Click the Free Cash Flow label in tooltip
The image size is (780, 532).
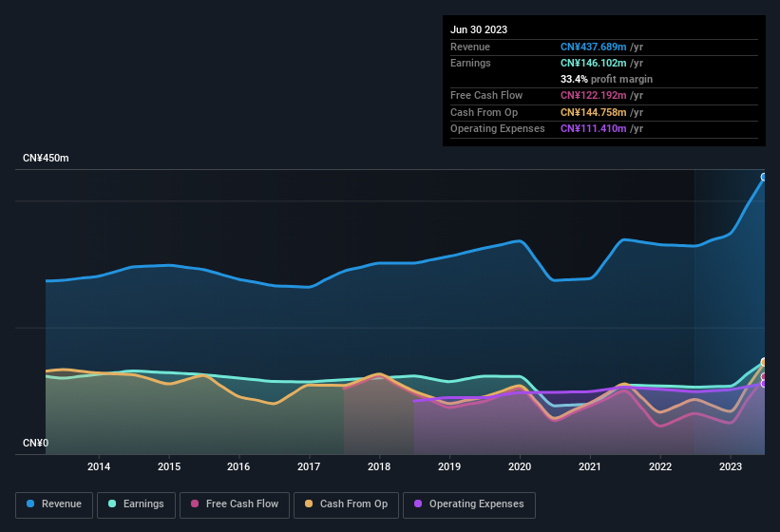coord(486,95)
